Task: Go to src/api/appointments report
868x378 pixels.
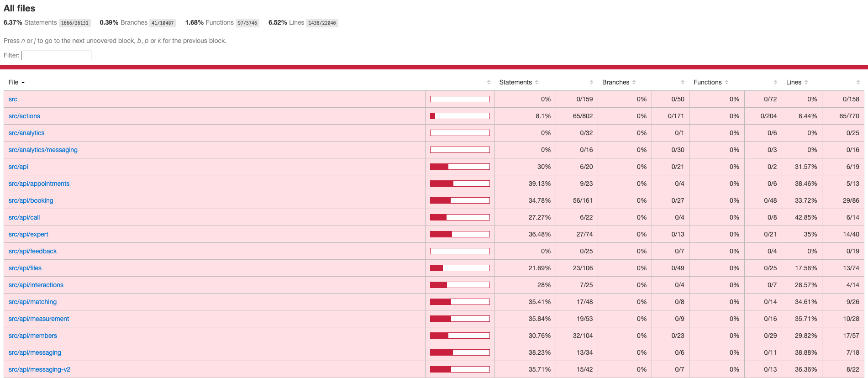Action: tap(39, 184)
